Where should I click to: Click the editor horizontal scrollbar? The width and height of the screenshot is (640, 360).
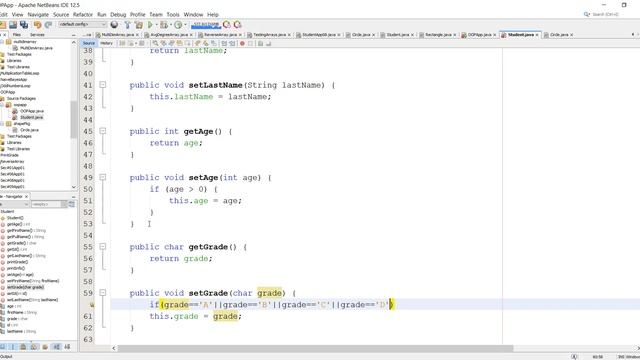(315, 348)
